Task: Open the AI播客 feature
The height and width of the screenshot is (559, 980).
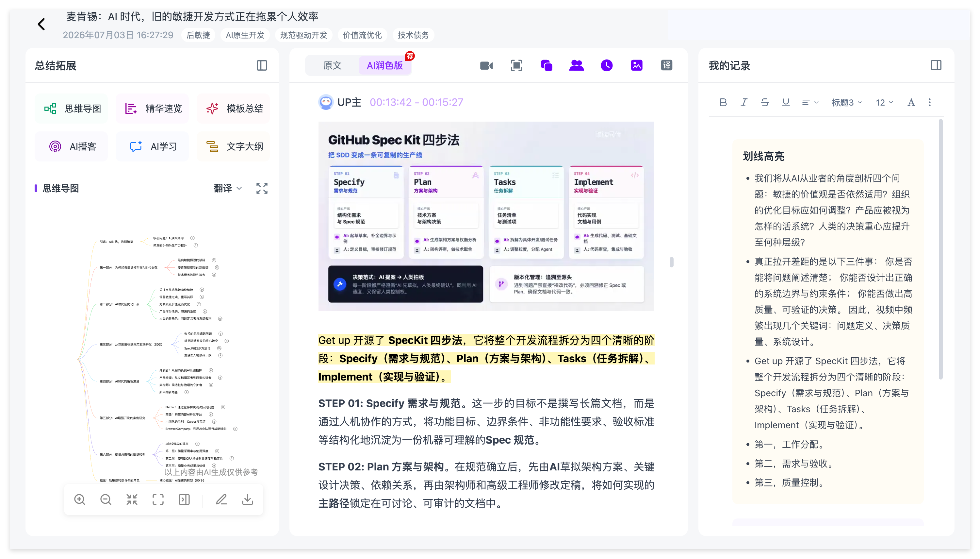Action: point(72,146)
